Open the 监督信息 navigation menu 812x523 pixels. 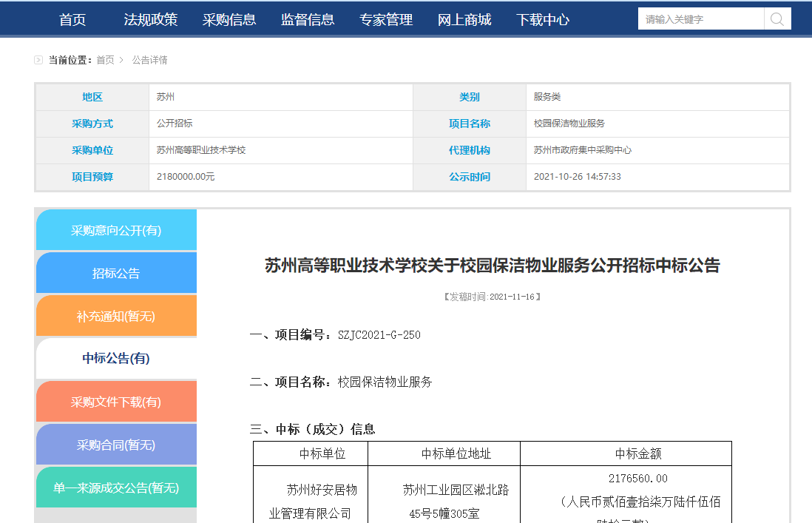point(308,20)
